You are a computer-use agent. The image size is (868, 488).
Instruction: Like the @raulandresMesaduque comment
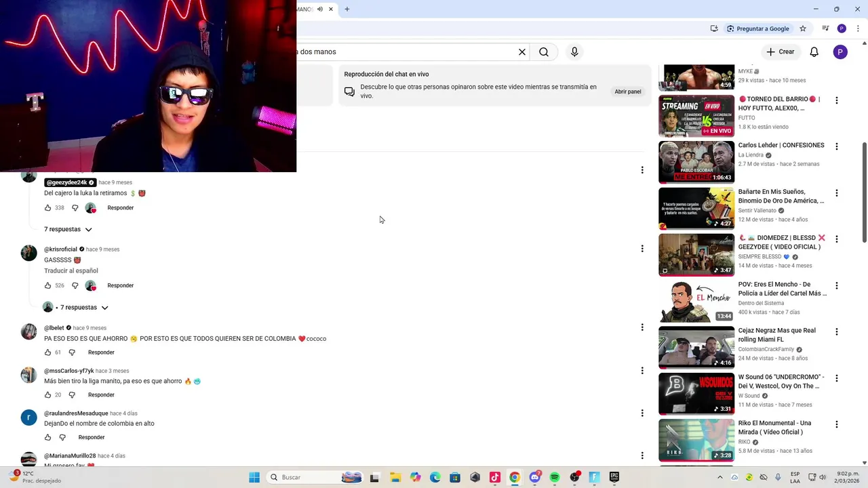click(47, 437)
